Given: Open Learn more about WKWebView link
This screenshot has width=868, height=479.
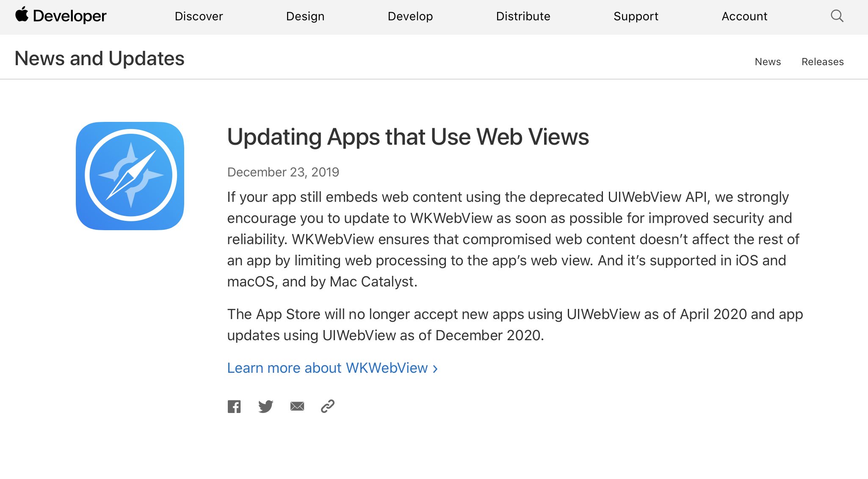Looking at the screenshot, I should pyautogui.click(x=327, y=368).
